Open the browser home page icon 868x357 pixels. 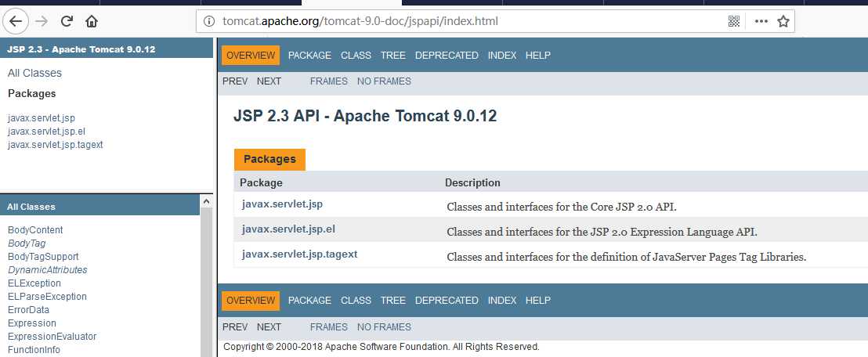coord(92,22)
